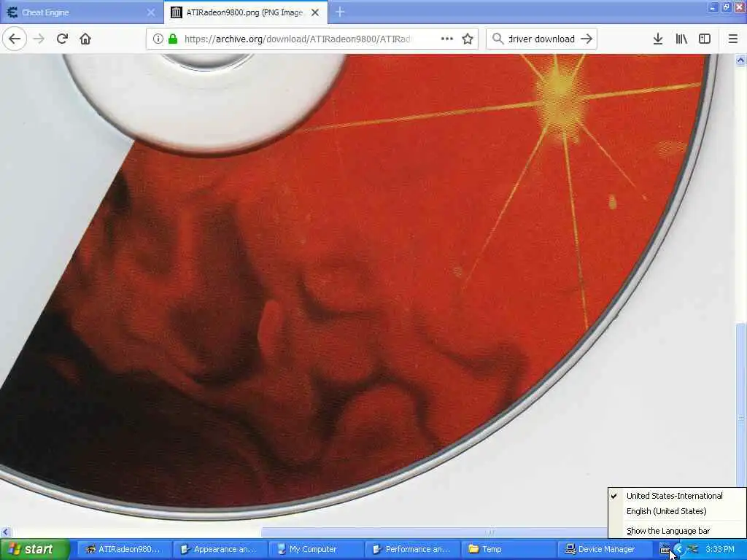The image size is (747, 560).
Task: Open My Computer from taskbar
Action: (x=315, y=550)
